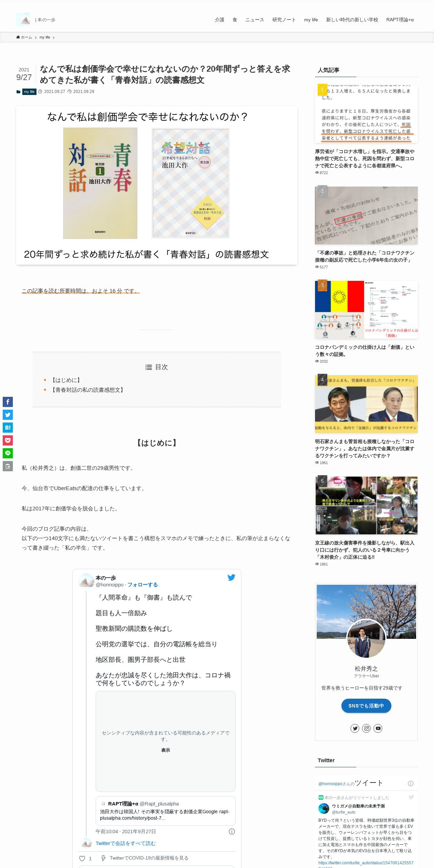Open popular article 5 thumbnail 京王線
Viewport: 434px width, 868px height.
tap(366, 505)
